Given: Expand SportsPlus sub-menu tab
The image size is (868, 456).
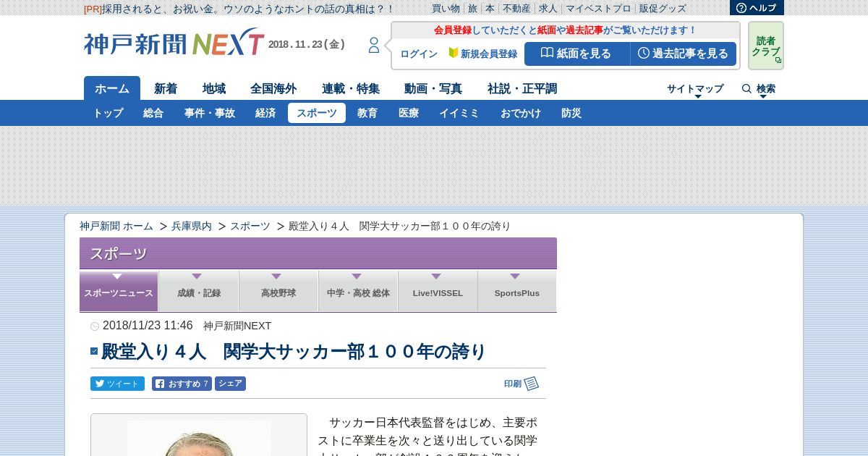Looking at the screenshot, I should (517, 292).
